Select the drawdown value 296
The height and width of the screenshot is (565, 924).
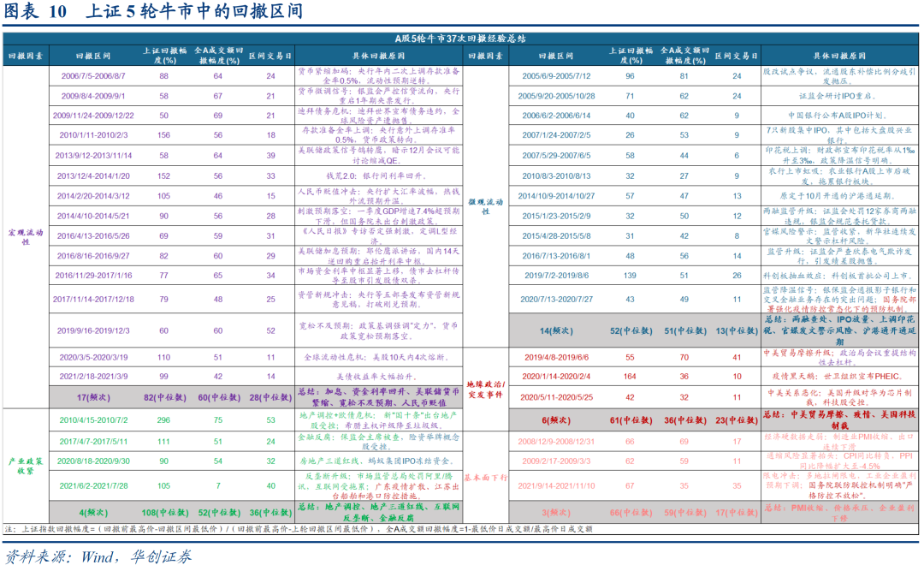pos(163,420)
